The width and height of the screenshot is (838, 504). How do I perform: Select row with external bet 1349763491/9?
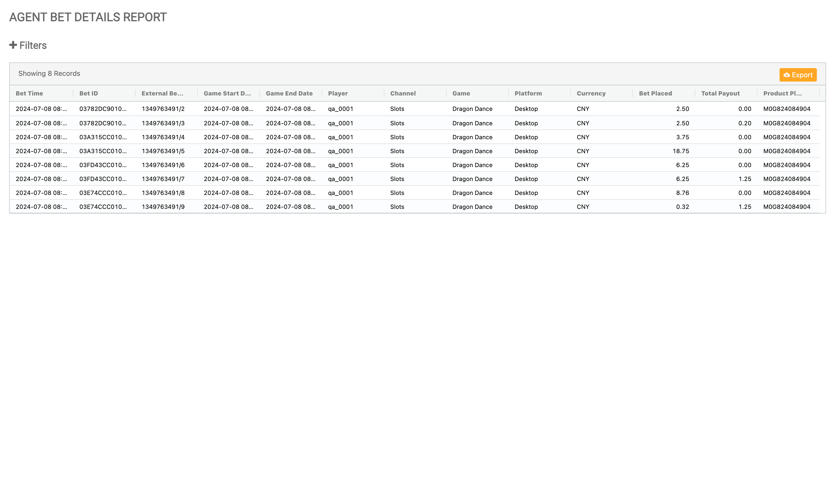(x=163, y=207)
